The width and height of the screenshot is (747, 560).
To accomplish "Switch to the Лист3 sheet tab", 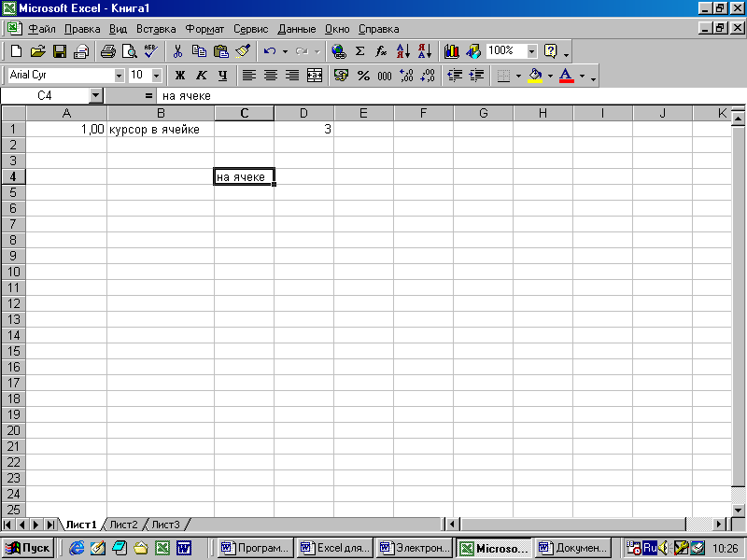I will click(166, 525).
